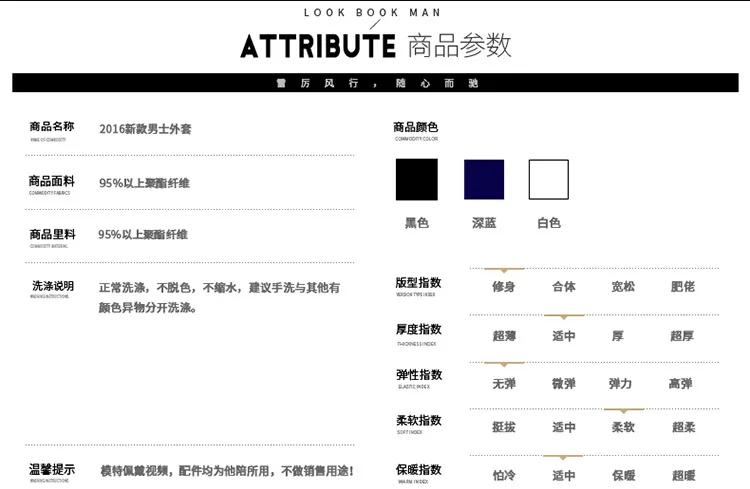
Task: Click the 商品参数 title text
Action: tap(460, 46)
